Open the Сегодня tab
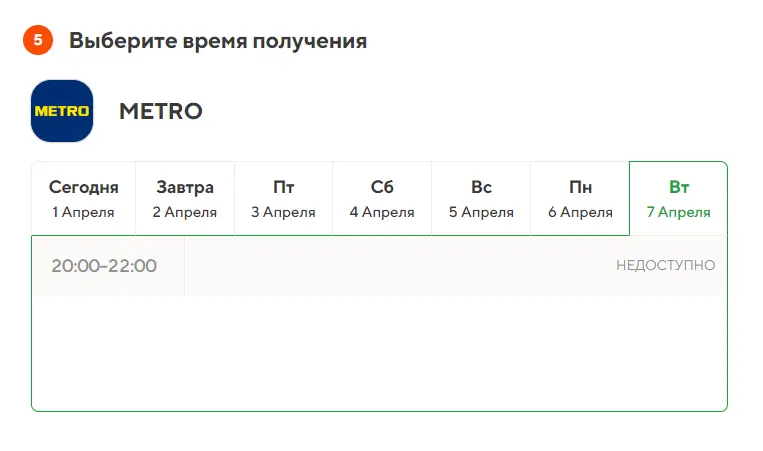The height and width of the screenshot is (451, 763). point(83,198)
